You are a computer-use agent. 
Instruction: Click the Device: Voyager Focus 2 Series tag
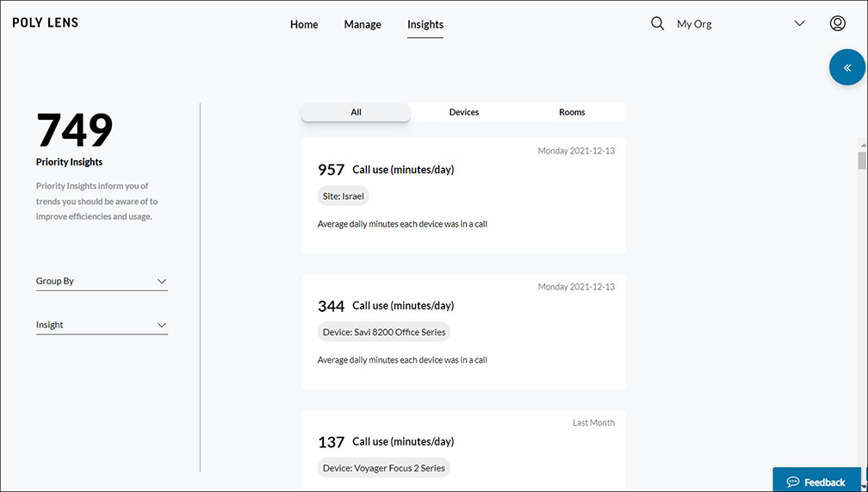tap(384, 468)
